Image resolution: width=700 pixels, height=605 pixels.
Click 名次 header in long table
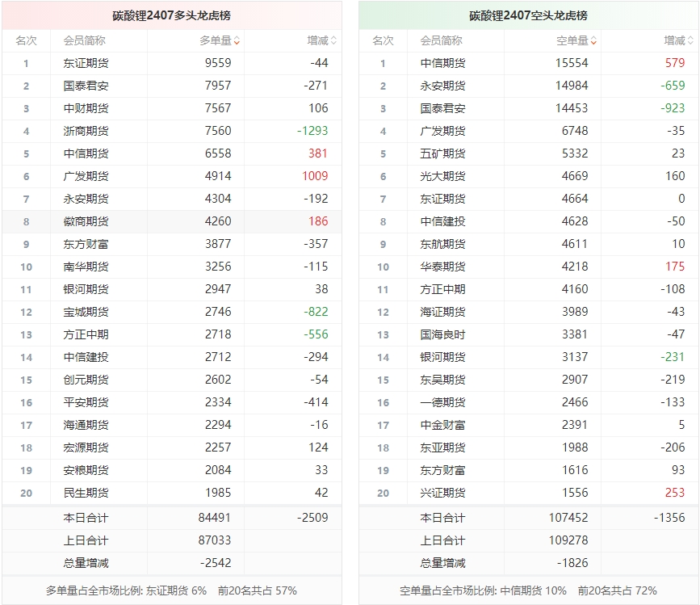[x=27, y=40]
